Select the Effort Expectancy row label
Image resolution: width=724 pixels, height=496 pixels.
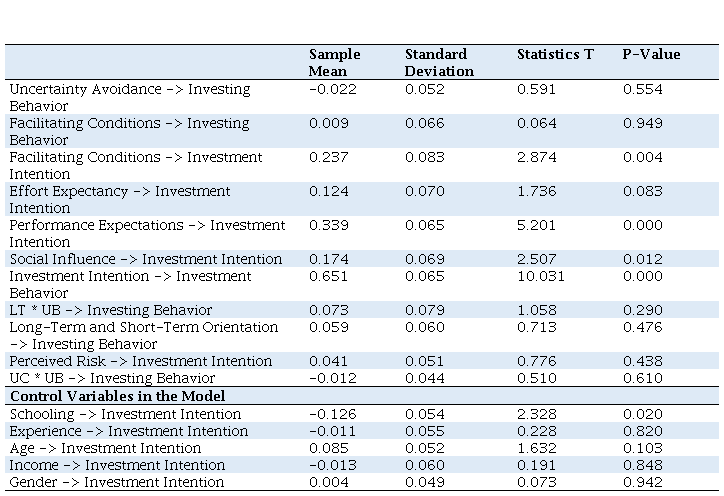coord(119,199)
